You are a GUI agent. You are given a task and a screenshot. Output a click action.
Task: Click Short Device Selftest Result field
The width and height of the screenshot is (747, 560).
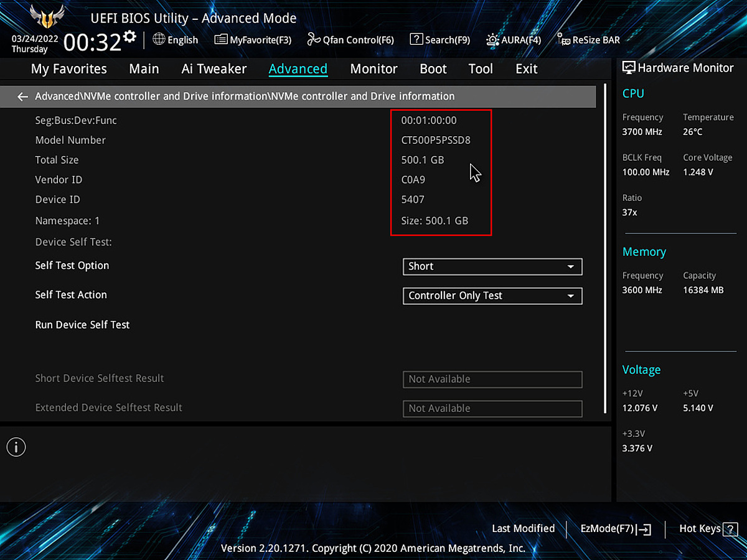point(492,379)
